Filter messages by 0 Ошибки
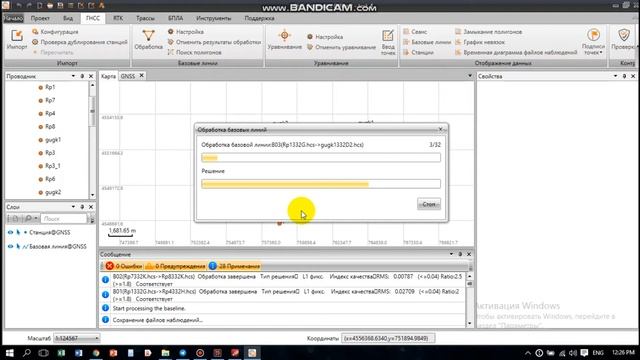Screen dimensions: 640x360 pyautogui.click(x=124, y=266)
